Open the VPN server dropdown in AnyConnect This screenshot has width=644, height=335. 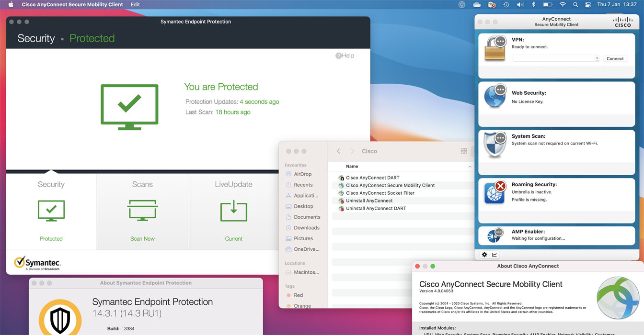pos(597,58)
